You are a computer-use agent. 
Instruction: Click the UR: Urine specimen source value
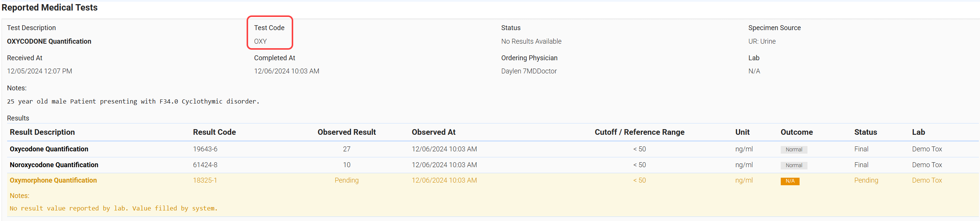click(x=761, y=41)
